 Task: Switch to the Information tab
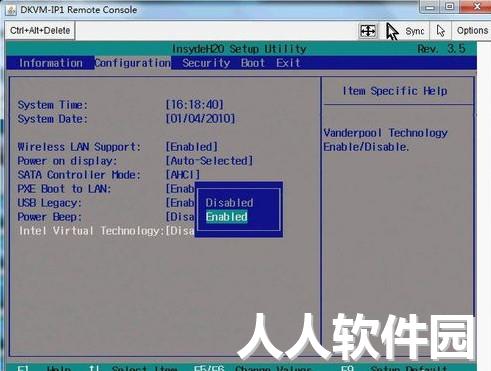click(51, 63)
